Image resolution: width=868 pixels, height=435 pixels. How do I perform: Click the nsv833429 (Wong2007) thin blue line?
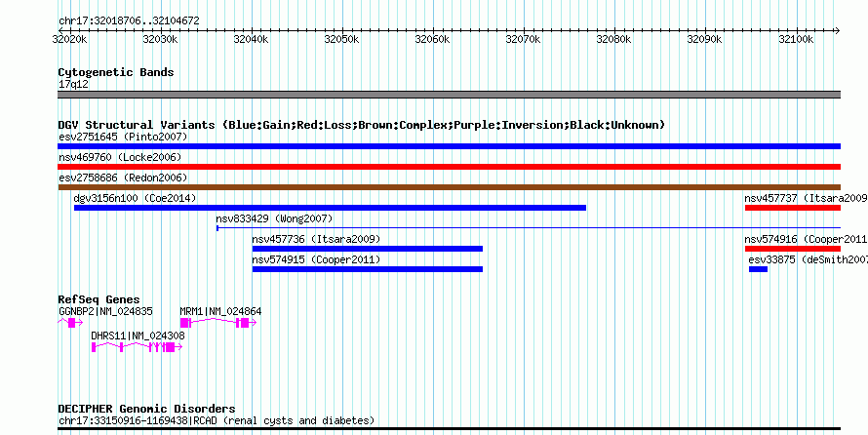pos(529,227)
